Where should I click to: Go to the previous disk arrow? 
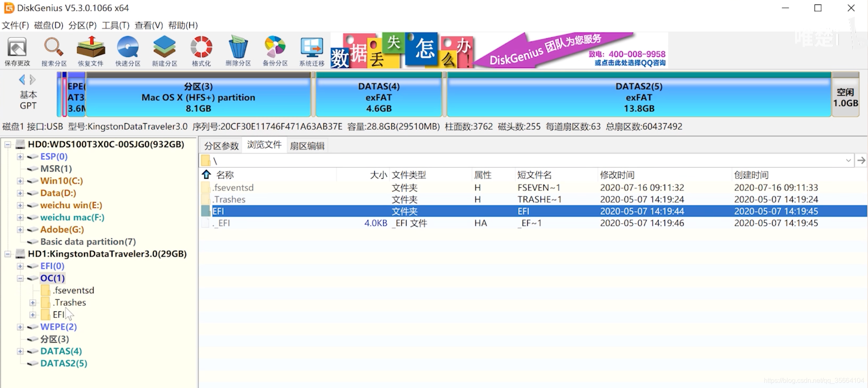click(22, 79)
